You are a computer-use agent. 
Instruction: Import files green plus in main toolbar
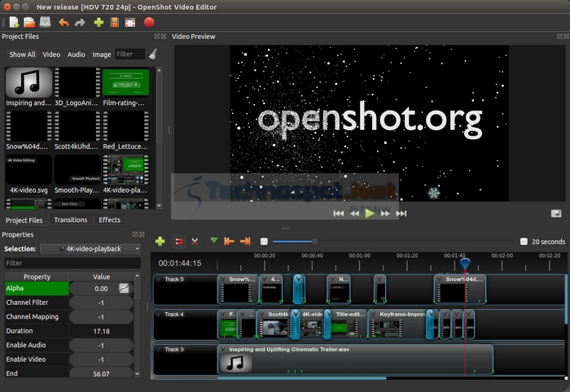(x=99, y=23)
